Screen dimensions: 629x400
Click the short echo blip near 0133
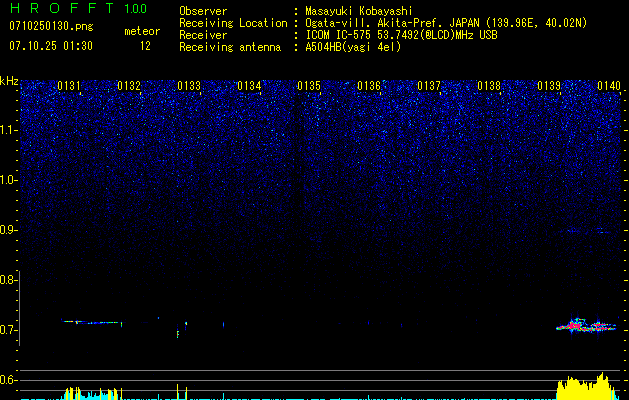click(178, 333)
